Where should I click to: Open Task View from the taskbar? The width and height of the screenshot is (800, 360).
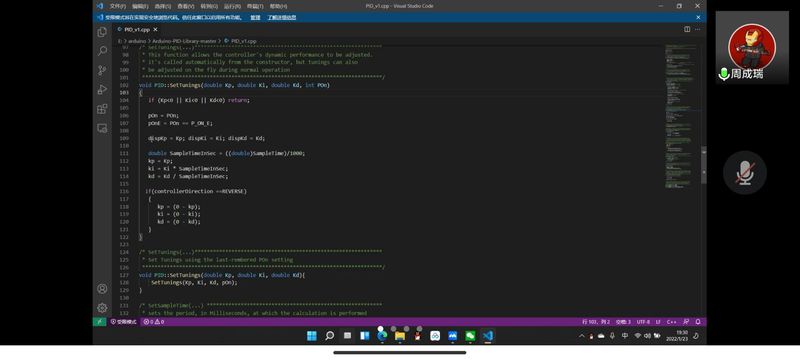[347, 336]
